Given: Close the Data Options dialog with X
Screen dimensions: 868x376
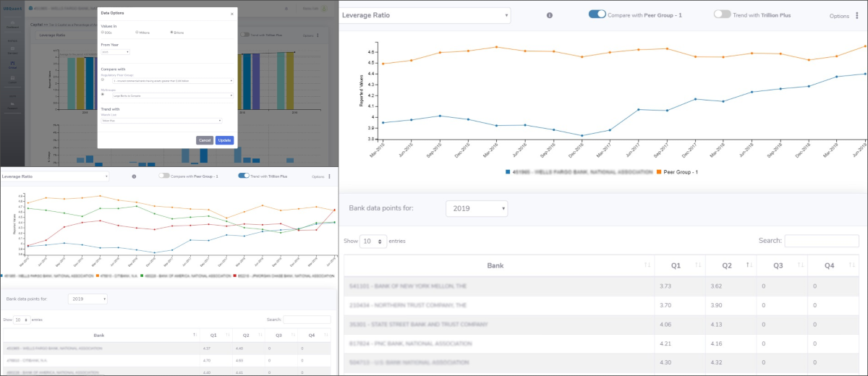Looking at the screenshot, I should pyautogui.click(x=231, y=13).
